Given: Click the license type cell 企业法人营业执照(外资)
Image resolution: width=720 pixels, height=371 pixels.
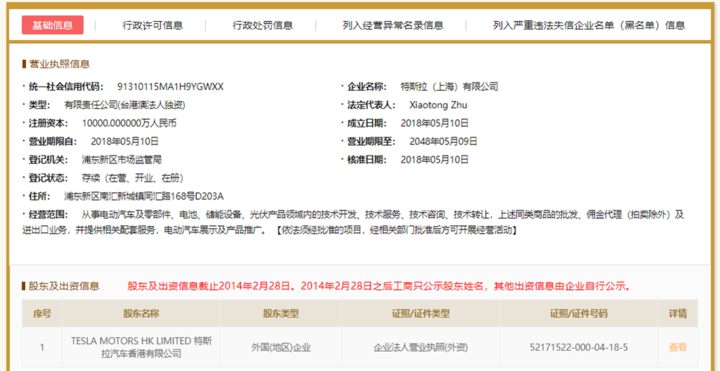Looking at the screenshot, I should [x=421, y=347].
